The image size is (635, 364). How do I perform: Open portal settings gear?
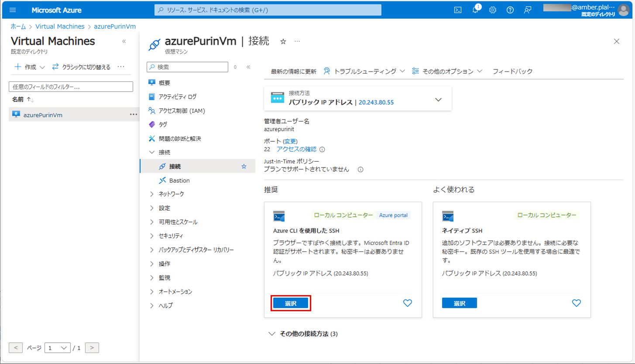493,10
